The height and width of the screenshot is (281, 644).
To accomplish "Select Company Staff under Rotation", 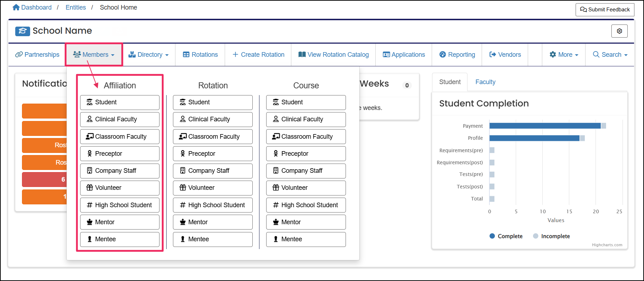I will tap(213, 171).
